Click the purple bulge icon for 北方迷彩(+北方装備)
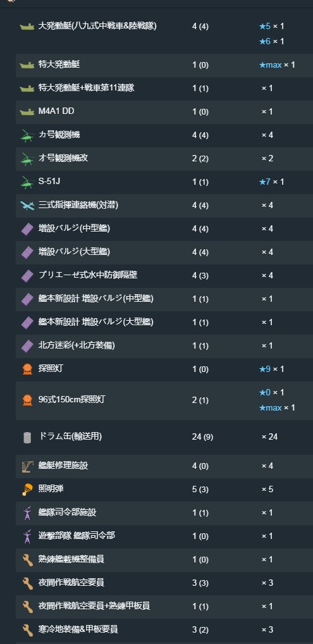This screenshot has height=644, width=313. point(27,346)
